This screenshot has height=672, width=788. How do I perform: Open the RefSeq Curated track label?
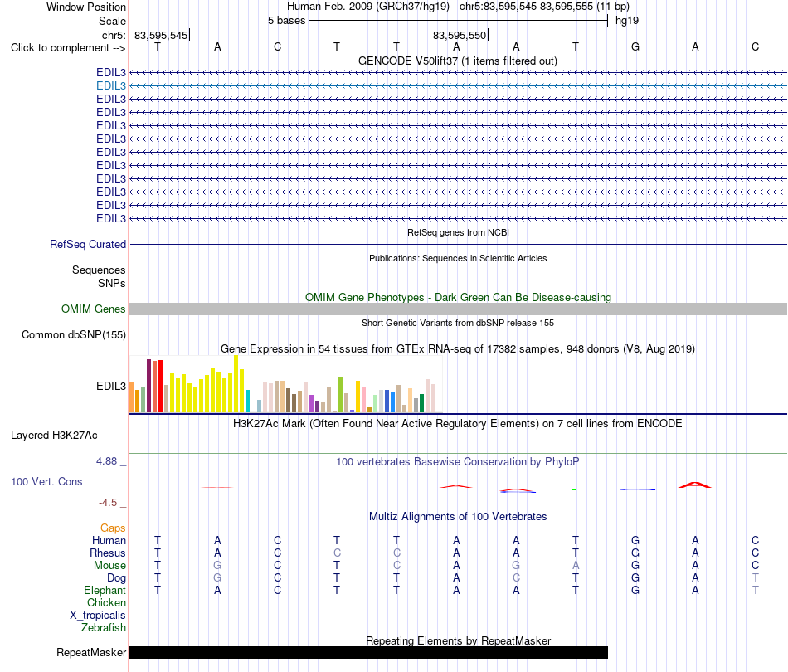[88, 244]
